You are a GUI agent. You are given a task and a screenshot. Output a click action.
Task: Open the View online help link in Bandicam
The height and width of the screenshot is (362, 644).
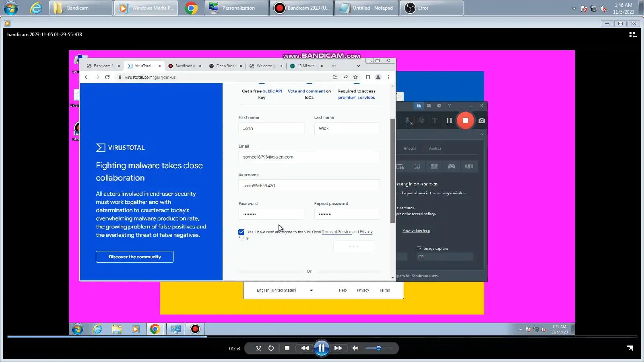click(416, 230)
